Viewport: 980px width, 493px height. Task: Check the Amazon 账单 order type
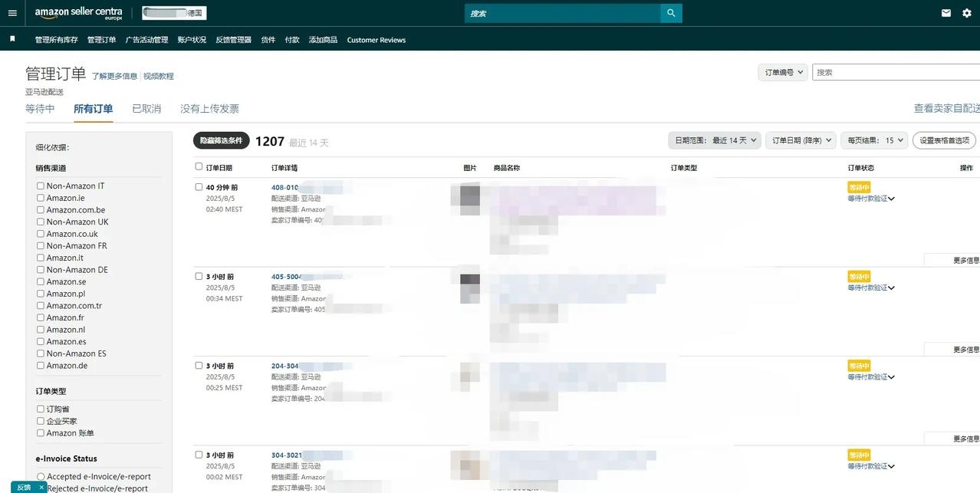[41, 432]
